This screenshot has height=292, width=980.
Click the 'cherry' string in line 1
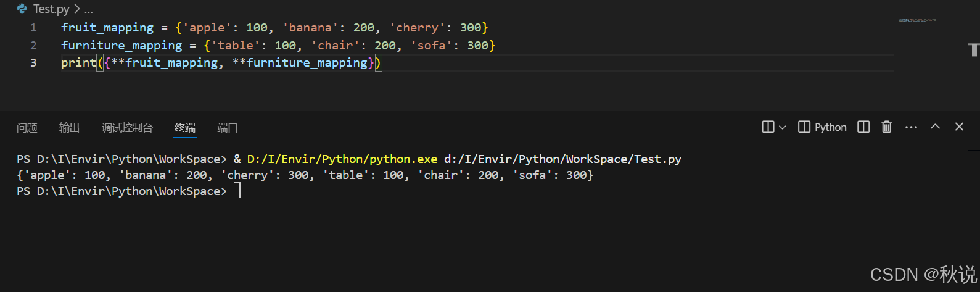[417, 28]
